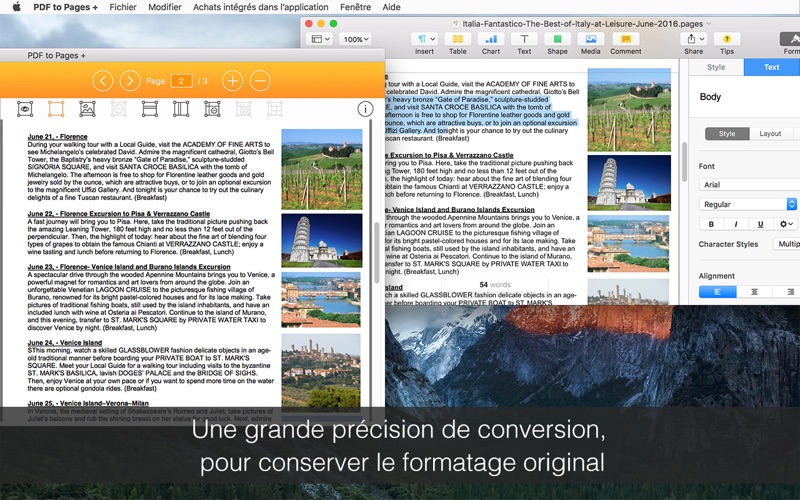Align text right
800x500 pixels.
pyautogui.click(x=788, y=292)
